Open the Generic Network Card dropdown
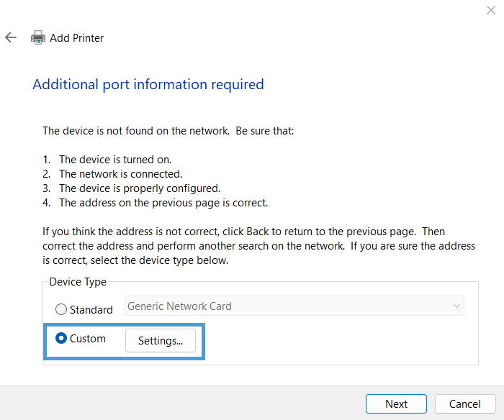The height and width of the screenshot is (420, 504). tap(294, 306)
